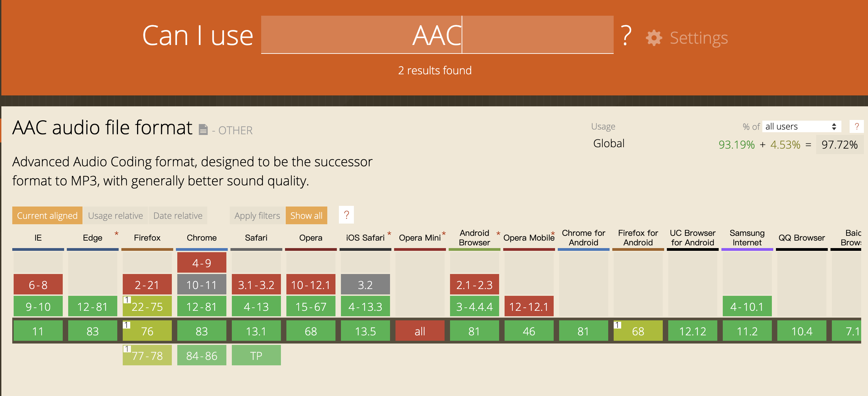Click the note 1 marker on Firefox 76
This screenshot has width=868, height=396.
pos(126,325)
